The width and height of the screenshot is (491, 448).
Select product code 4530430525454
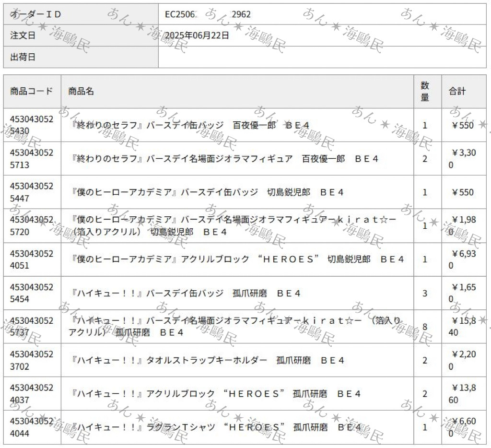tap(32, 293)
